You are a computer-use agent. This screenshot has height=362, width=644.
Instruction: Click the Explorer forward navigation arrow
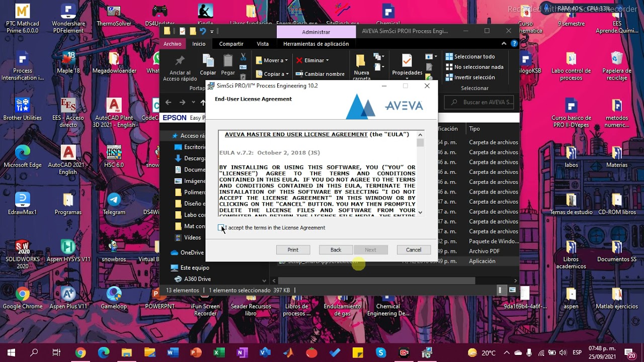[x=182, y=102]
